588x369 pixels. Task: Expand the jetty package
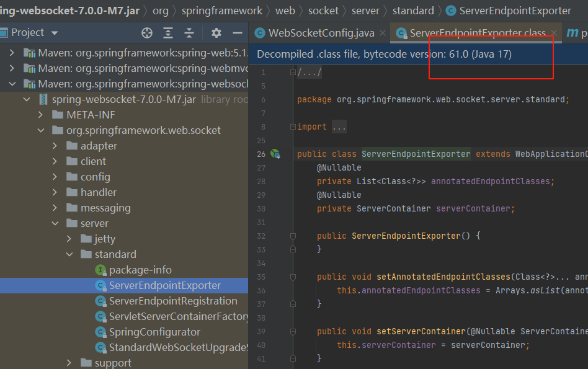coord(69,239)
